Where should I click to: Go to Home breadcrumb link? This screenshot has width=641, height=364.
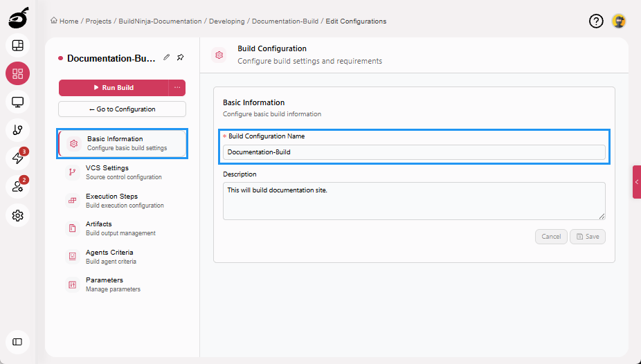(x=69, y=21)
